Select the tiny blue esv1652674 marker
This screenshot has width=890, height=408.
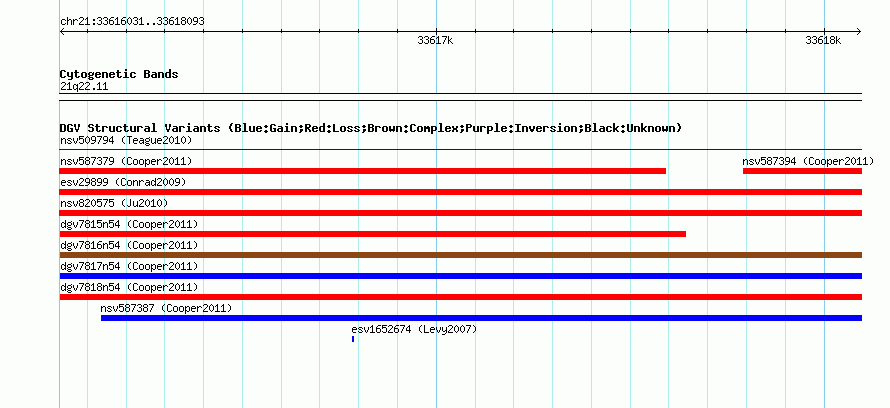tap(353, 339)
